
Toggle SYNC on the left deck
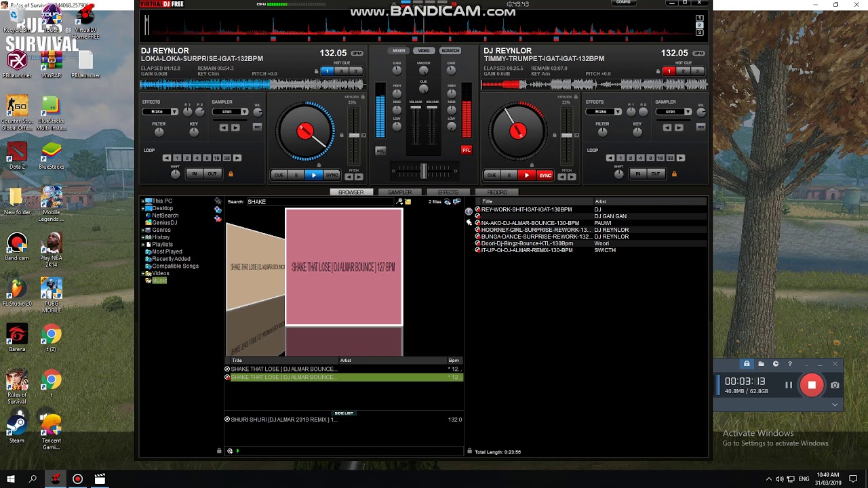tap(332, 175)
